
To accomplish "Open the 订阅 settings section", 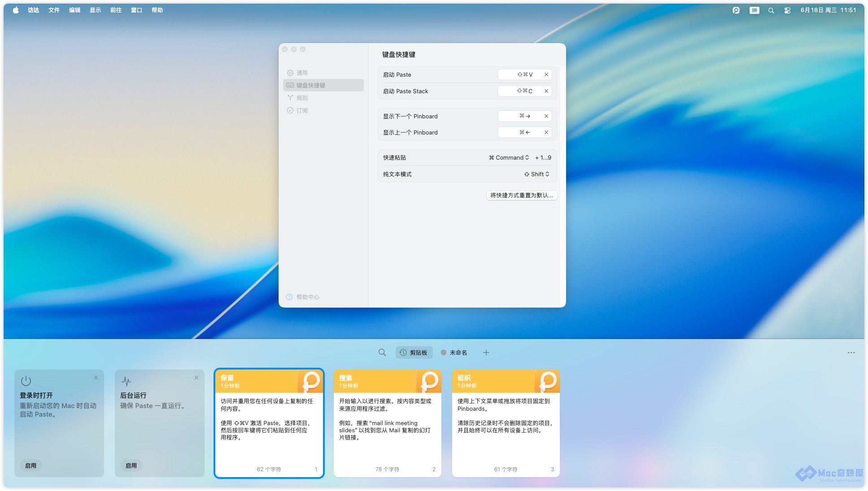I will 323,110.
